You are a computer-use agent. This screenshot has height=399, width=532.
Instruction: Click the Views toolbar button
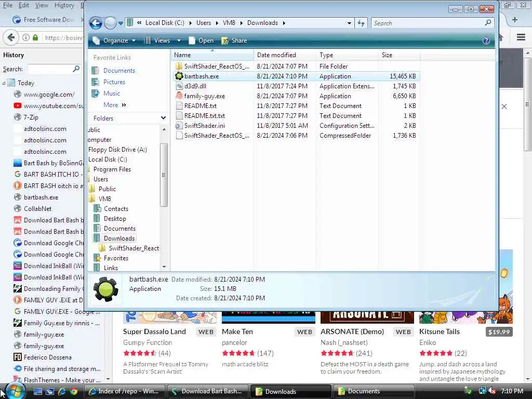[157, 41]
